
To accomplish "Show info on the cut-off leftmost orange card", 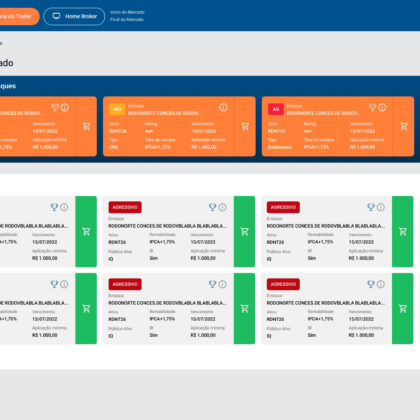I will click(x=65, y=107).
